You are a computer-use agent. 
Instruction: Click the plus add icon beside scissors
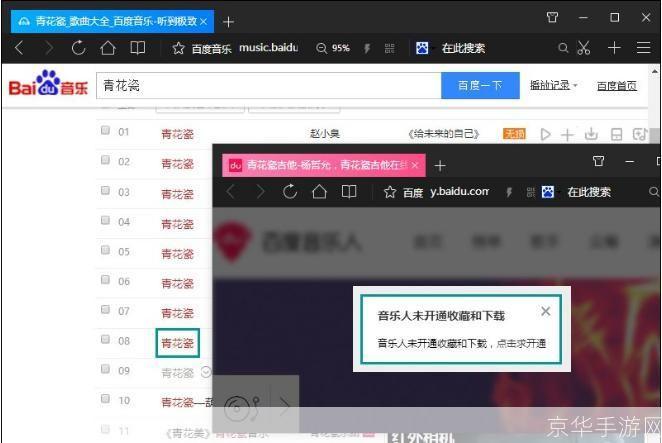tap(614, 48)
